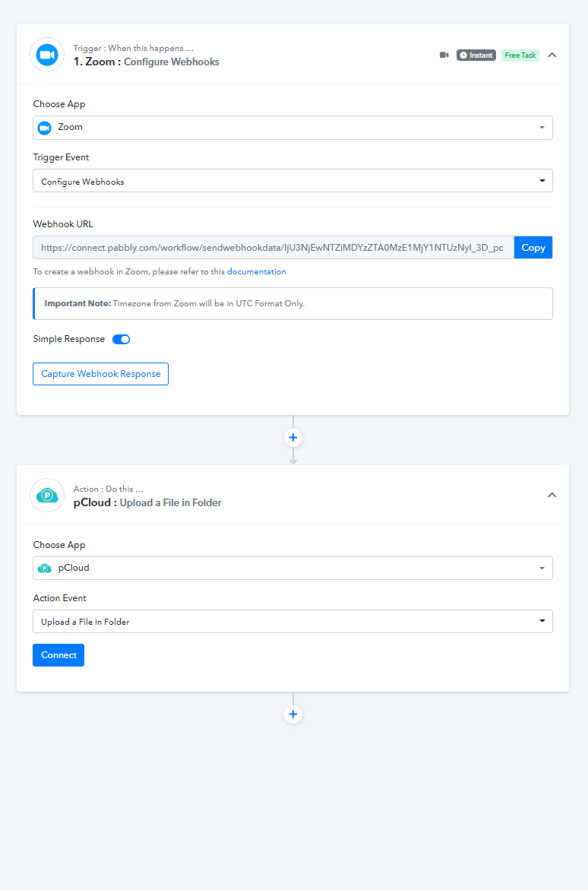
Task: Open the Zoom webhook documentation link
Action: pyautogui.click(x=257, y=272)
